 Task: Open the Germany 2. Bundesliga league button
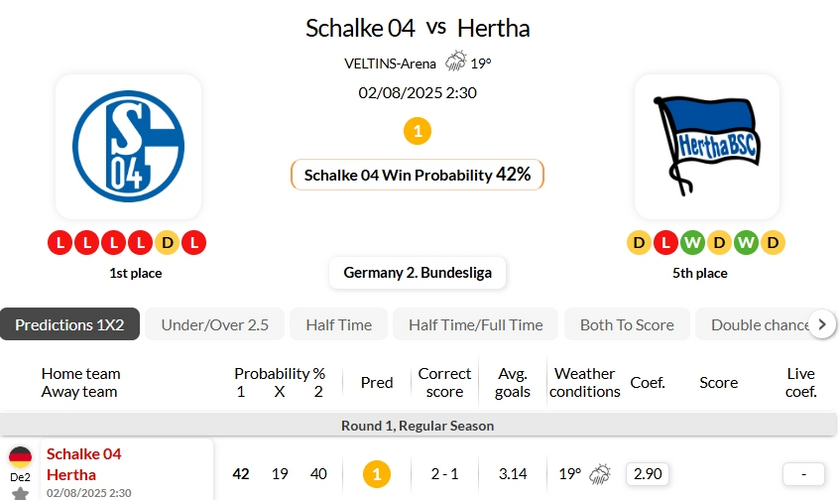pos(417,272)
